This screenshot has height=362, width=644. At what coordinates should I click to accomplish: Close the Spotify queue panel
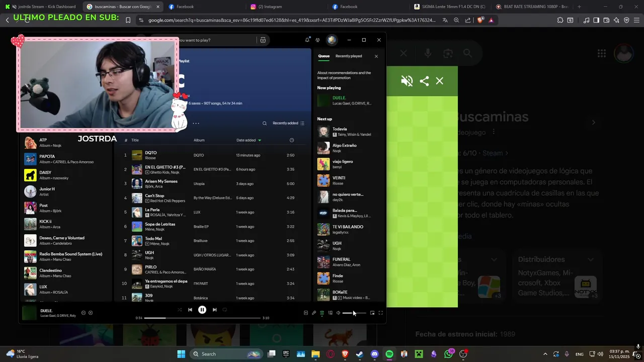[376, 56]
